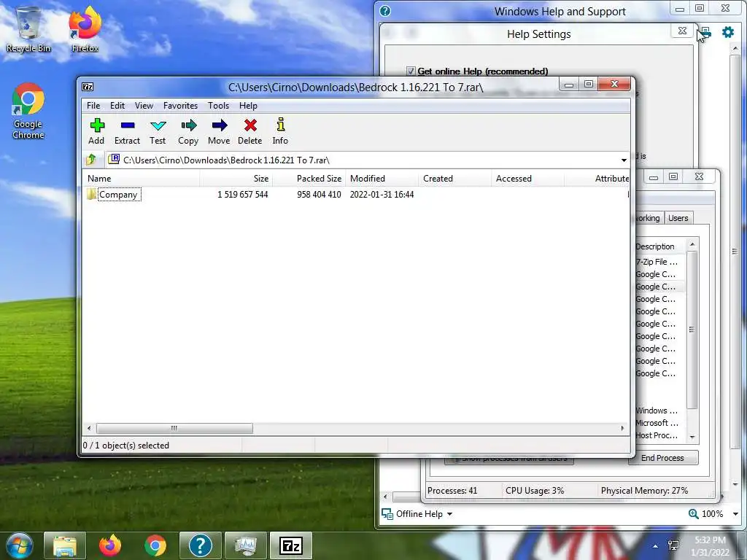Sort by Description column in Task Manager
The image size is (747, 560).
[659, 246]
